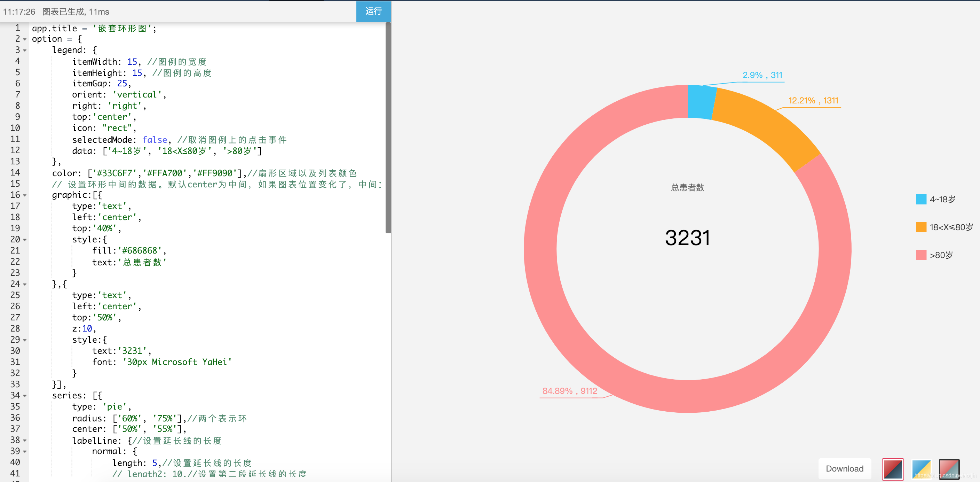Click the orange 18<X≤80岁 legend square
This screenshot has width=980, height=482.
[921, 227]
